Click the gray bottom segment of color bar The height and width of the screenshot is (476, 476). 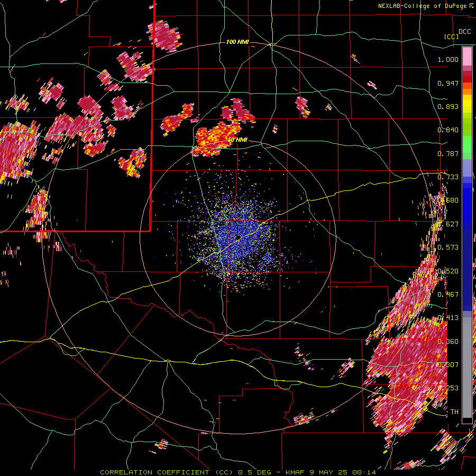pos(467,368)
